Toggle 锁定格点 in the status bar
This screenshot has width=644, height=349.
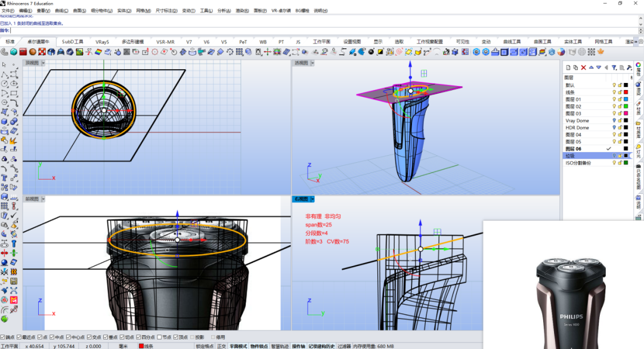[x=205, y=346]
